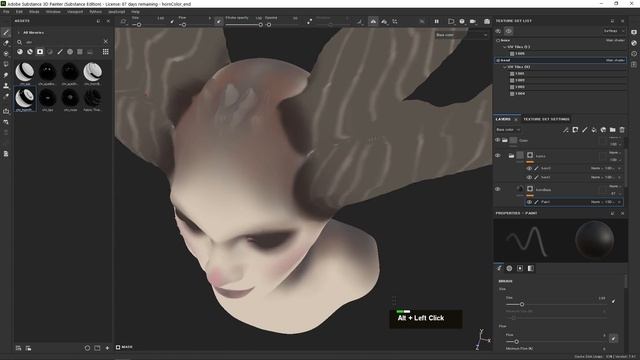
Task: Toggle visibility of horns folder layer
Action: click(498, 156)
